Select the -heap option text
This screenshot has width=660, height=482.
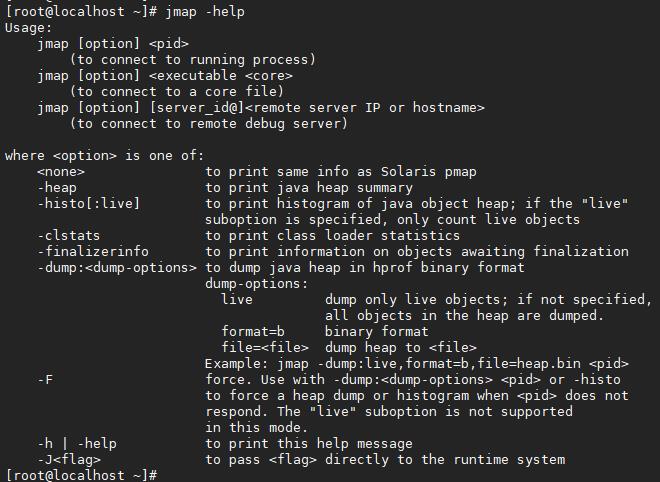(x=57, y=188)
